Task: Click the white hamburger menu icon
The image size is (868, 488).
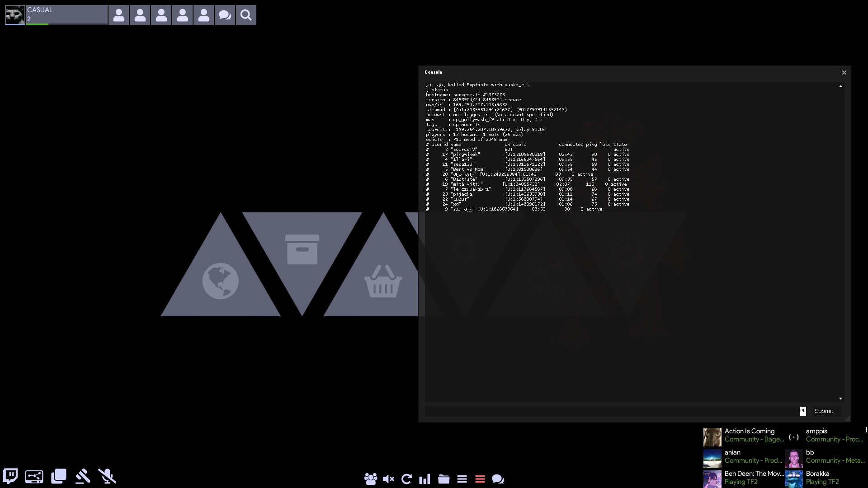Action: pos(462,479)
